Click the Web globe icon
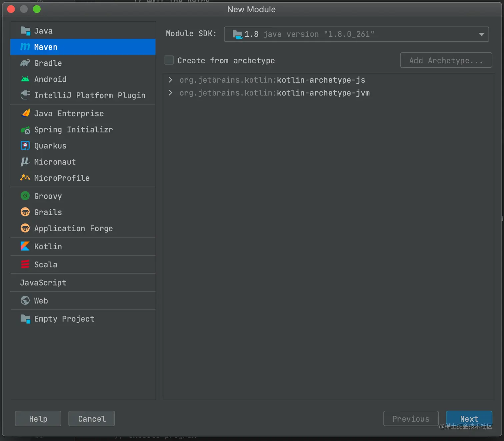504x441 pixels. click(25, 301)
